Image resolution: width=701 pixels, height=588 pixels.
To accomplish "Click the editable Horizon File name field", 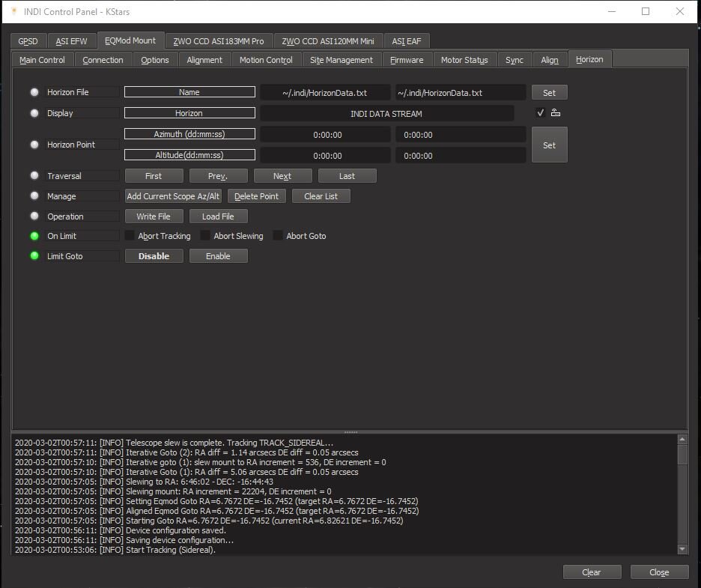I will (x=461, y=93).
